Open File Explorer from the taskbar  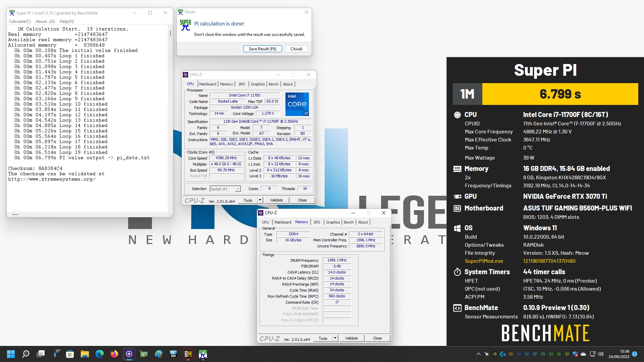point(85,354)
